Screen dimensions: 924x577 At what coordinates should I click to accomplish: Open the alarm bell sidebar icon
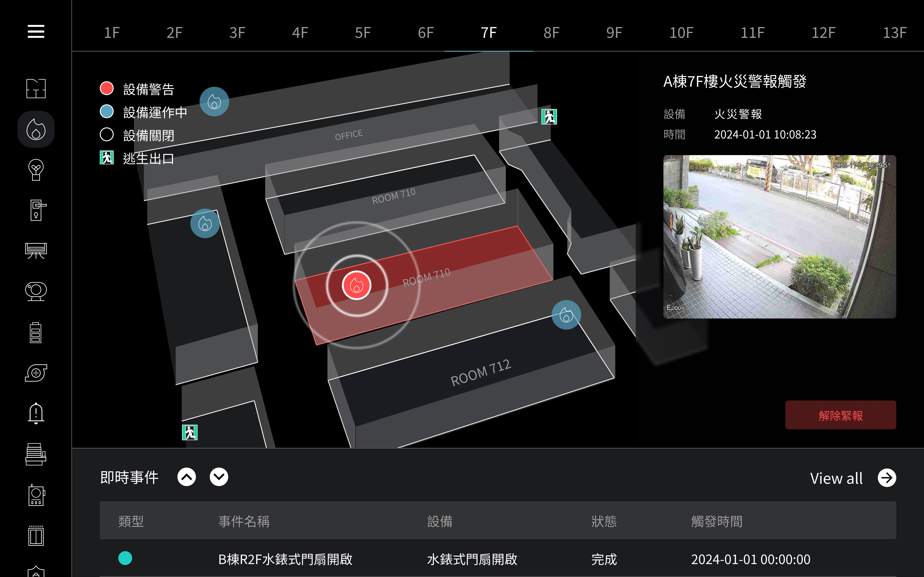(x=36, y=413)
